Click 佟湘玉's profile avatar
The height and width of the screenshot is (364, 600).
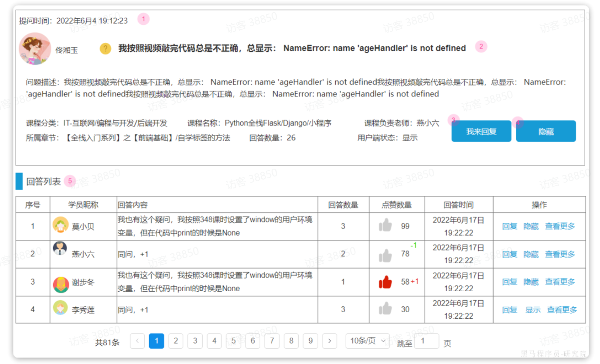[35, 49]
